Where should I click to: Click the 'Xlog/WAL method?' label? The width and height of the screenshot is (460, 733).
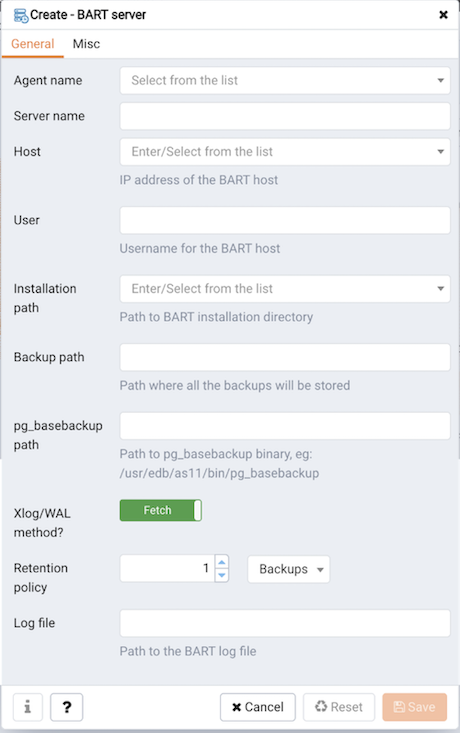pyautogui.click(x=42, y=523)
